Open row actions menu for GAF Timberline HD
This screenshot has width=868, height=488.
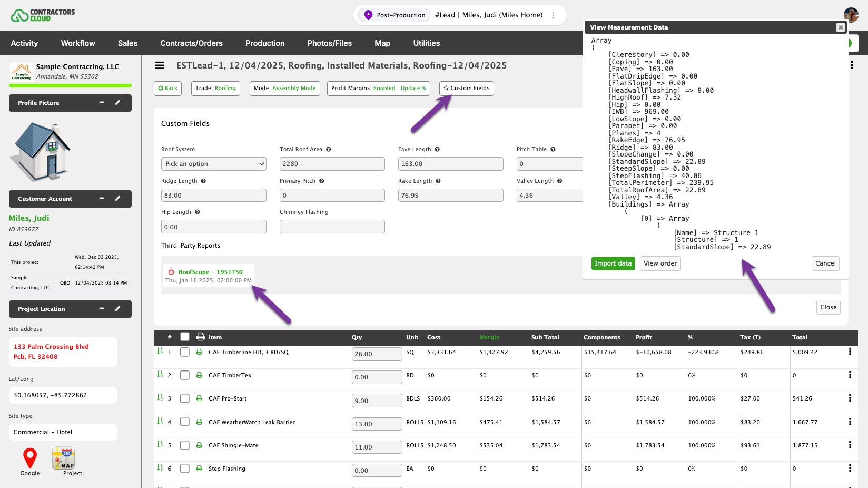(850, 352)
